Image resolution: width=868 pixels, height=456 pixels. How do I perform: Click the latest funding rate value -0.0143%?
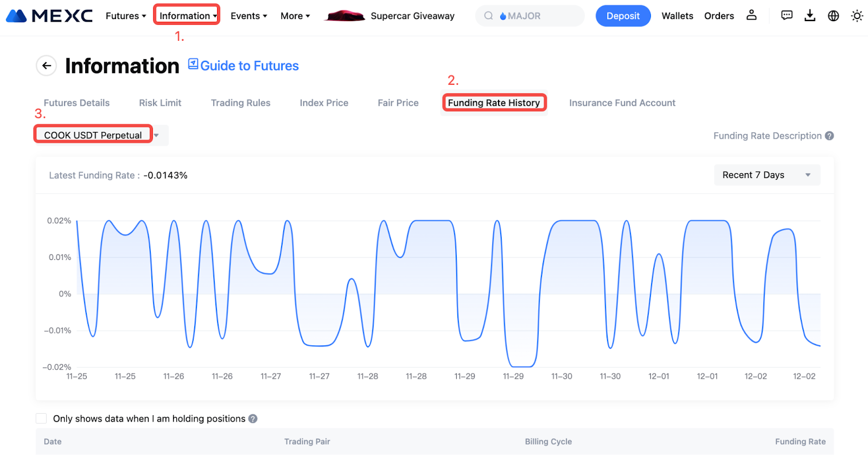click(165, 175)
